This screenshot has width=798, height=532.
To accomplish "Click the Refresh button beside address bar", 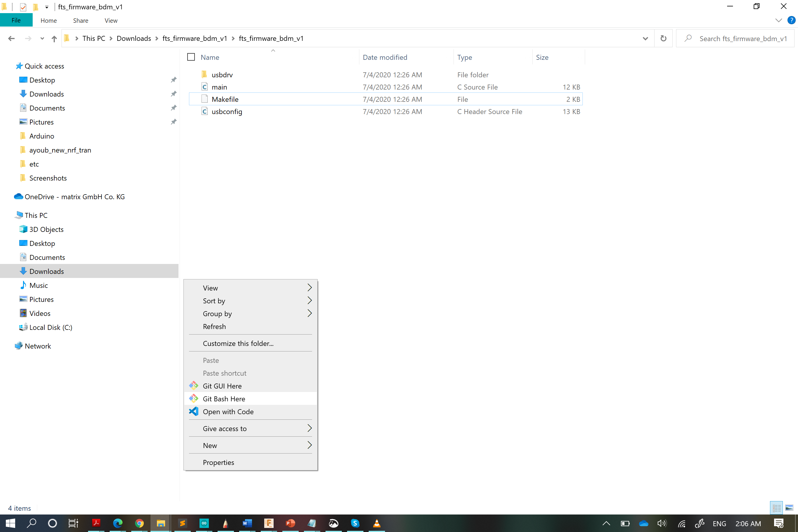I will coord(663,38).
